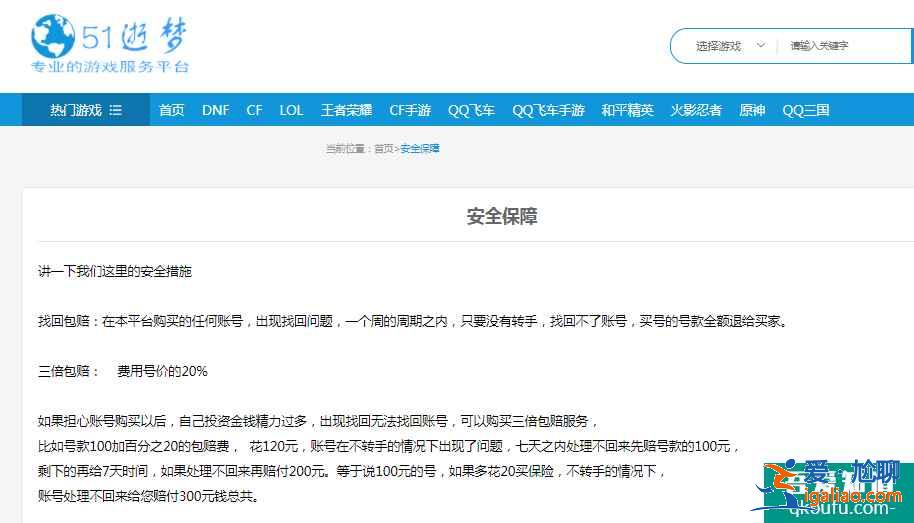Open CF手游 in the navigation bar

click(x=410, y=110)
